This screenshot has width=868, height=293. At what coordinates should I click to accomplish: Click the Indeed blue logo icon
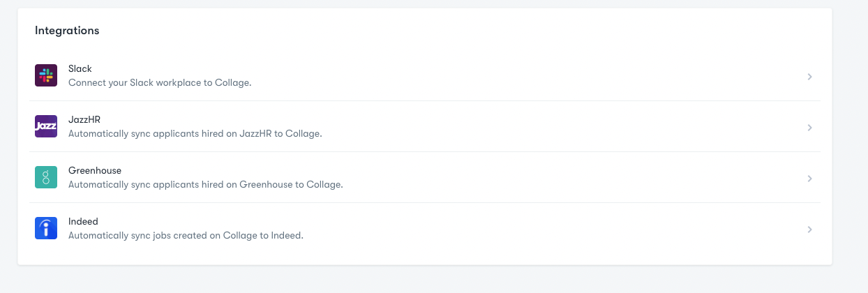coord(46,228)
